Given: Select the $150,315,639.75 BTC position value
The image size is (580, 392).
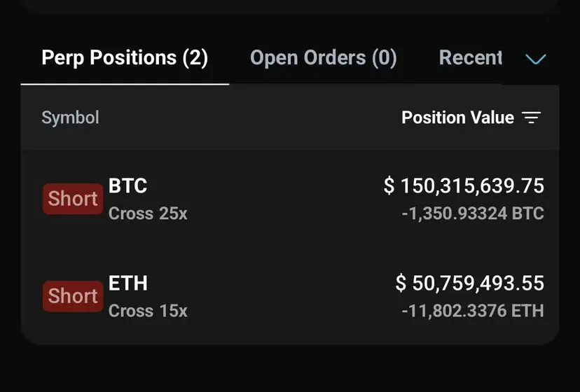Looking at the screenshot, I should click(x=464, y=185).
